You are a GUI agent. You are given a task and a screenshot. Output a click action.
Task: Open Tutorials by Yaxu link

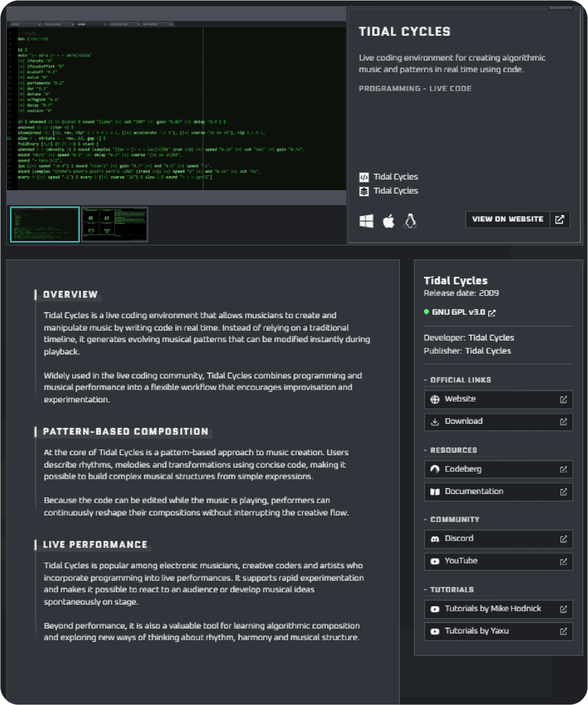click(498, 631)
